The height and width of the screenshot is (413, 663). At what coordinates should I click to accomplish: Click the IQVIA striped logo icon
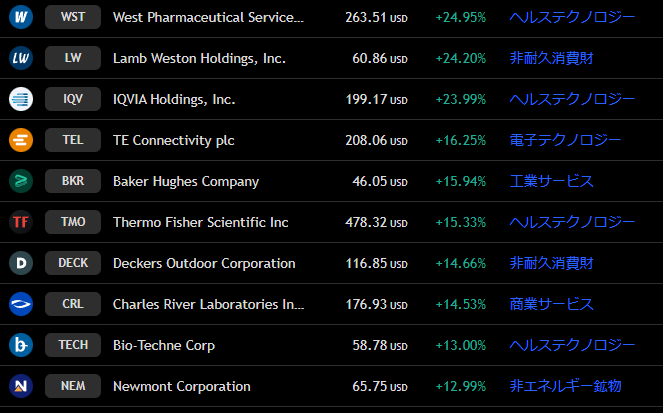pyautogui.click(x=21, y=99)
